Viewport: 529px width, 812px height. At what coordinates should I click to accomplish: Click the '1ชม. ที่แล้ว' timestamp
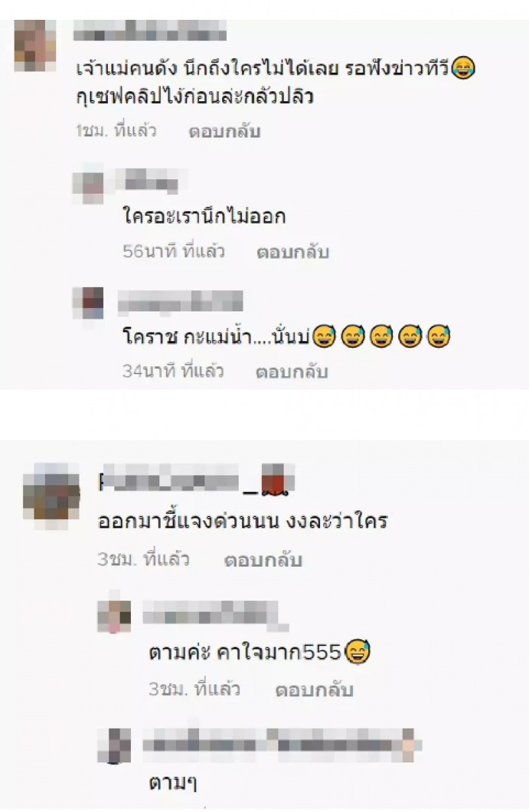click(x=115, y=131)
